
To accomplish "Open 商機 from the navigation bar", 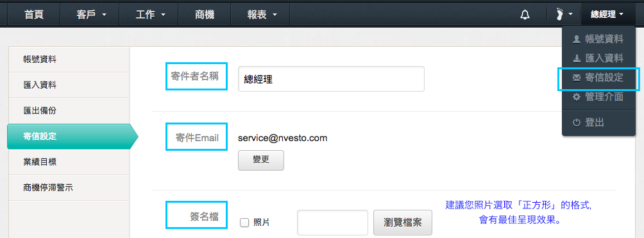I will point(205,15).
